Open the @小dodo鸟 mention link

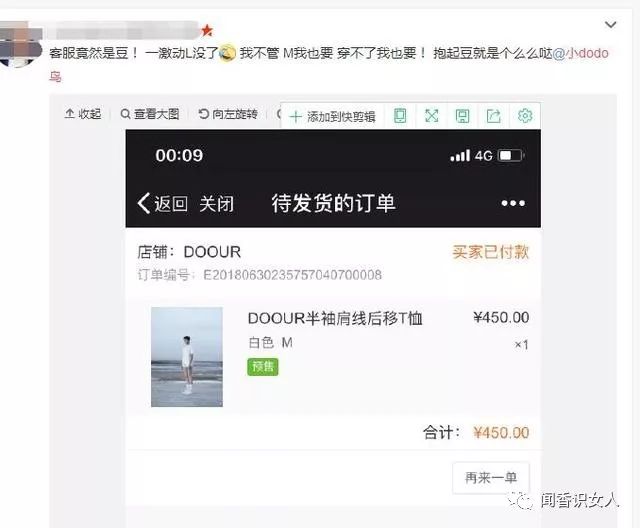(580, 53)
